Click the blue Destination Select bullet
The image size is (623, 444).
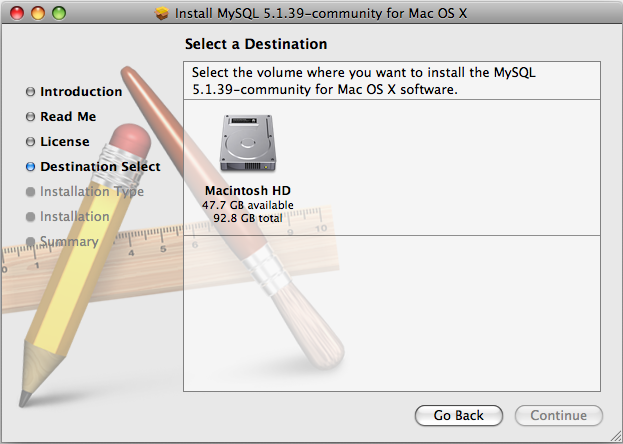tap(31, 167)
